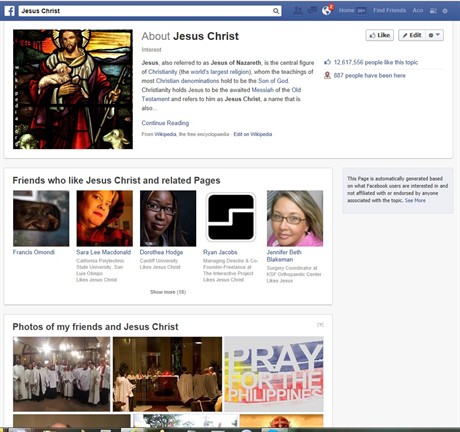Click Edit on Wikipedia link

[253, 134]
